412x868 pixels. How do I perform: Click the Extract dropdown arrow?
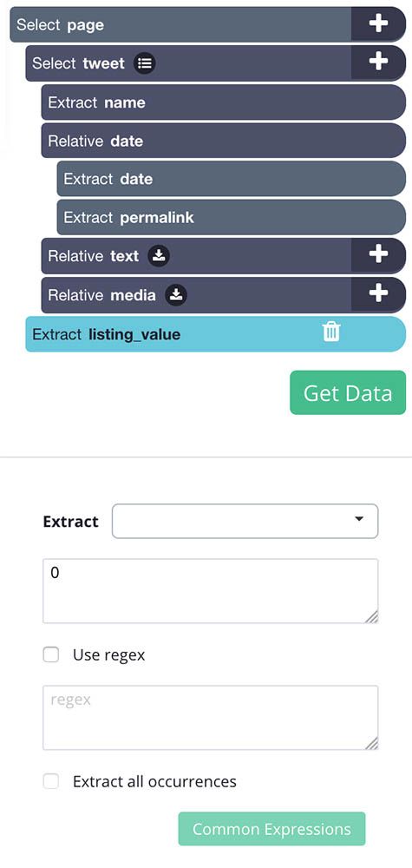pos(359,519)
